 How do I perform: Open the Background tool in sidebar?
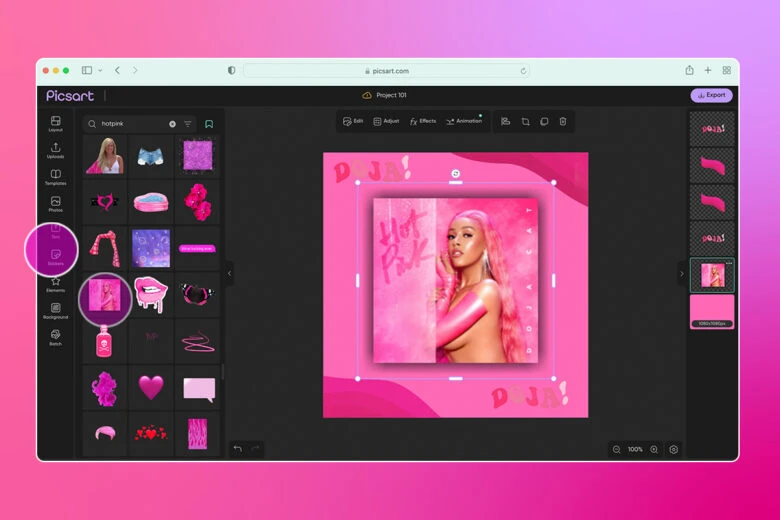pos(56,310)
